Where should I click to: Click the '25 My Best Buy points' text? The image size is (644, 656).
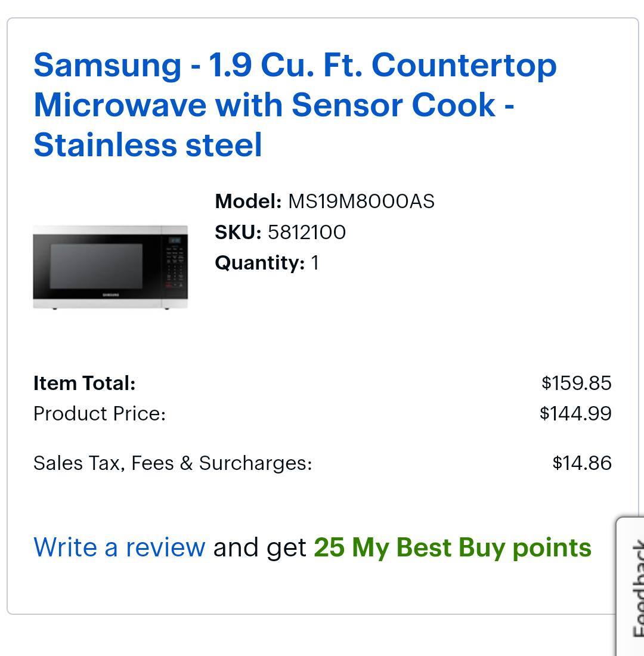point(453,547)
